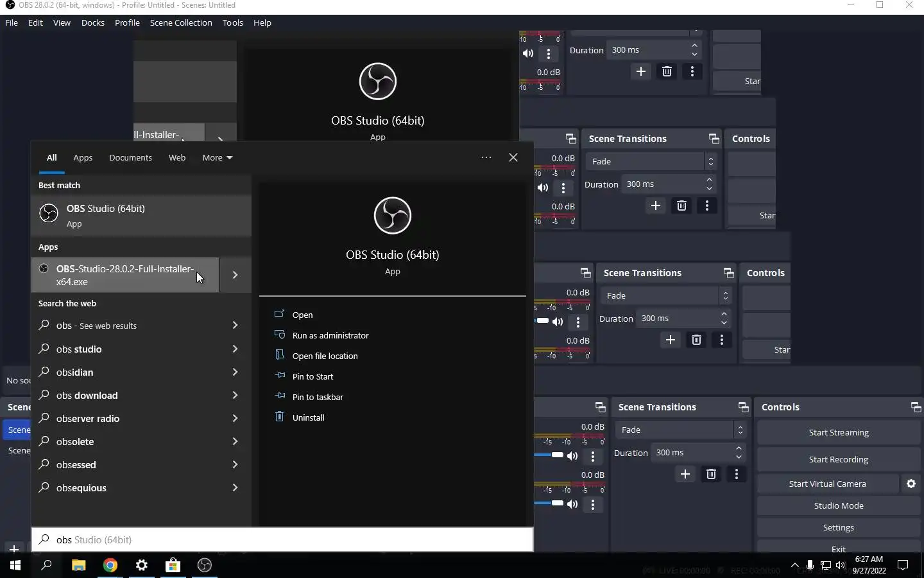Click the Open action icon in search details
Viewport: 924px width, 578px height.
pyautogui.click(x=279, y=314)
